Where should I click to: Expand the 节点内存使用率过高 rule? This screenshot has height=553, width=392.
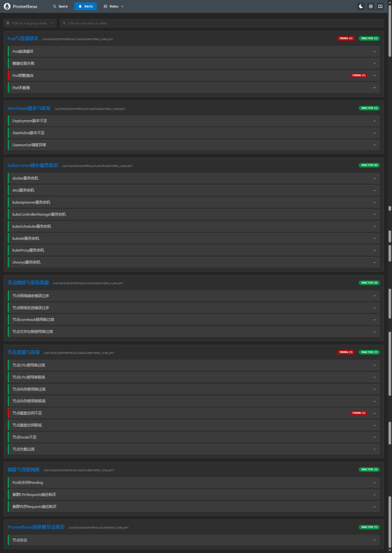point(194,390)
